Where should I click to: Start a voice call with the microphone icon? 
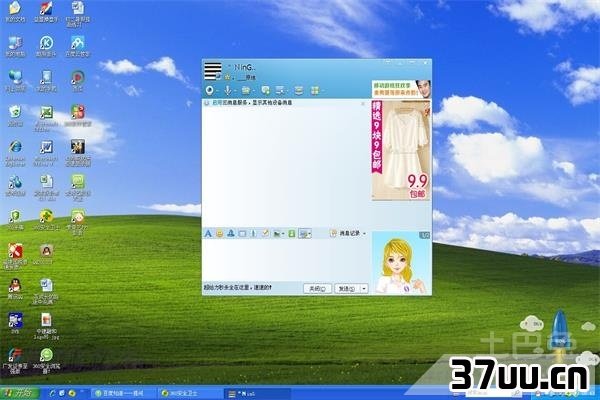[227, 90]
